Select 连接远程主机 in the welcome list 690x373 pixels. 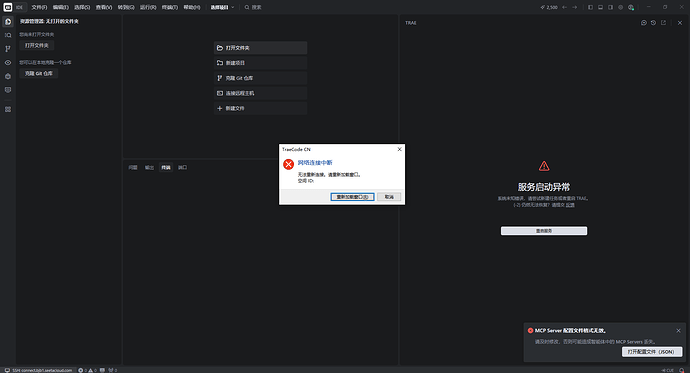[x=261, y=93]
